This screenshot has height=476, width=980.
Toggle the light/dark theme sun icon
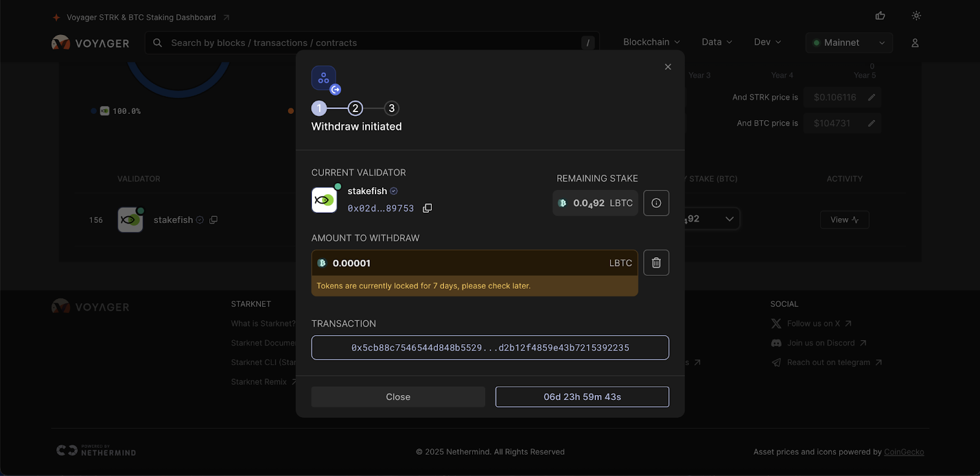[916, 16]
